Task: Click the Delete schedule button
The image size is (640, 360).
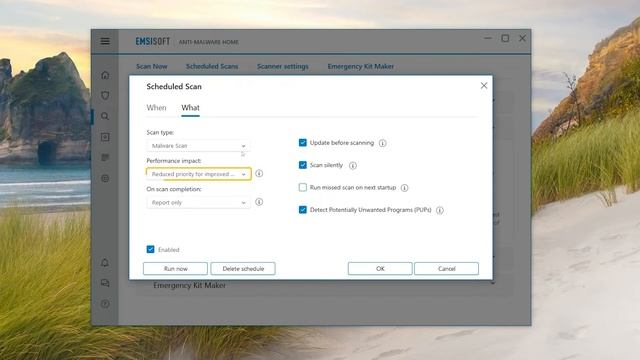Action: (243, 269)
